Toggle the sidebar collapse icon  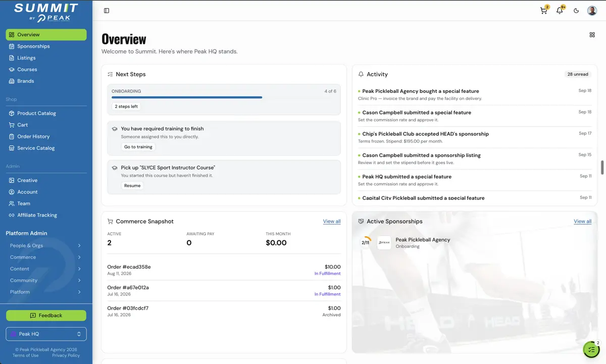(107, 11)
